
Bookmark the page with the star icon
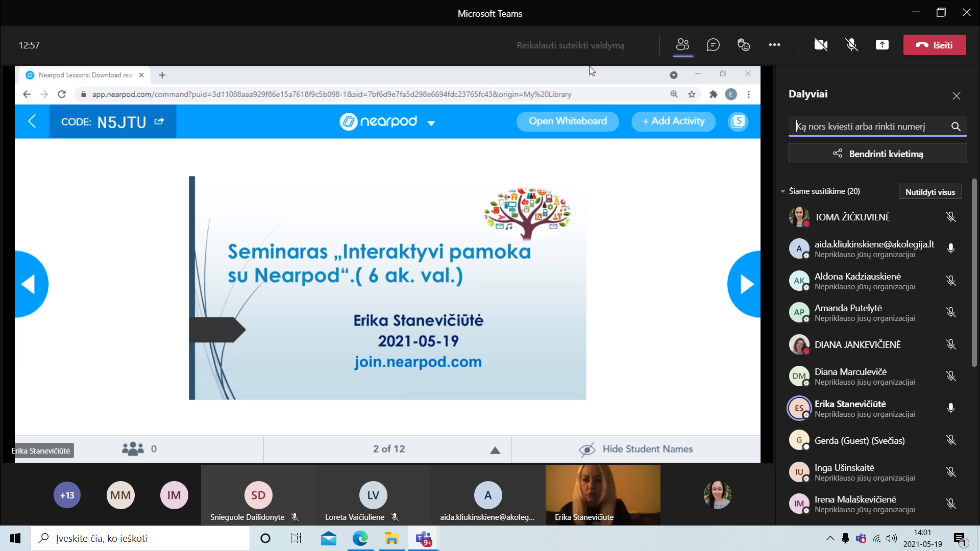692,94
